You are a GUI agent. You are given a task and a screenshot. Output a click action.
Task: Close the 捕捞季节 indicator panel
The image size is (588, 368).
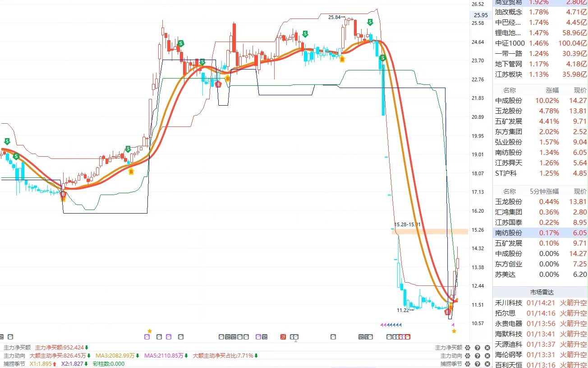pos(487,364)
